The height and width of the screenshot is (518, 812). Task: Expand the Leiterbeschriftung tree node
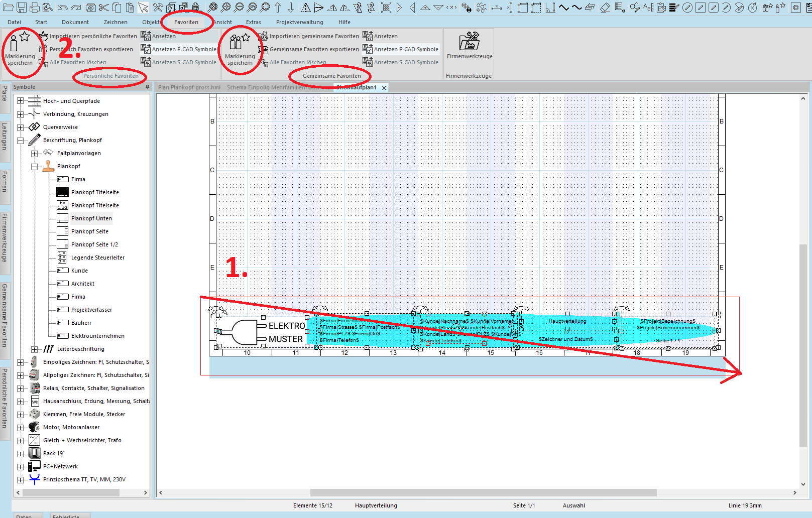pos(34,349)
